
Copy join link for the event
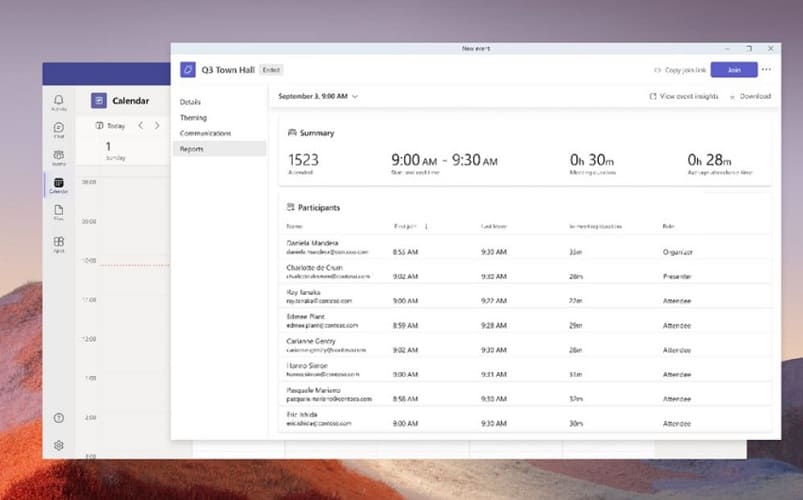coord(680,70)
